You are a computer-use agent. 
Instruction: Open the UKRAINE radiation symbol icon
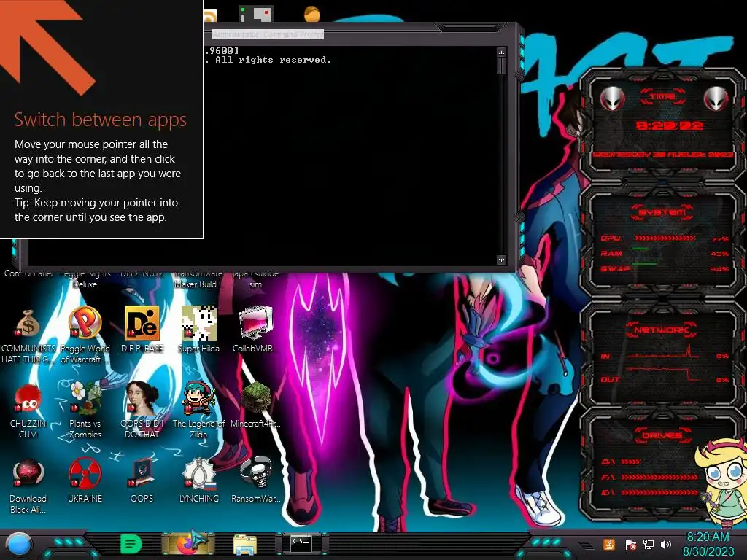[x=85, y=472]
